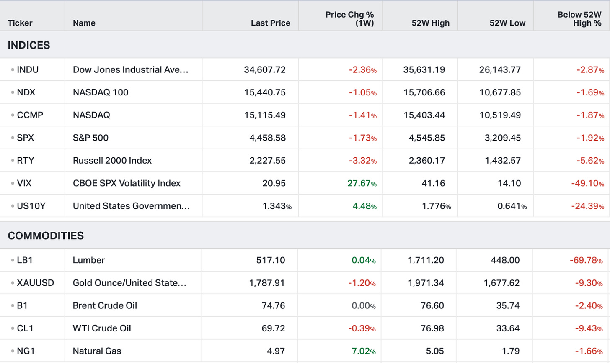Click the last price 4,458.58
This screenshot has height=364, width=610.
pos(267,138)
